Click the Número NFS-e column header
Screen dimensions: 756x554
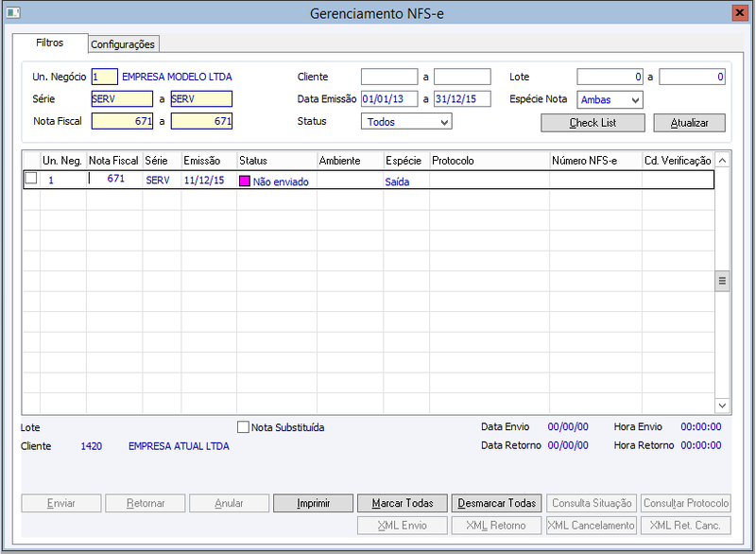(596, 161)
